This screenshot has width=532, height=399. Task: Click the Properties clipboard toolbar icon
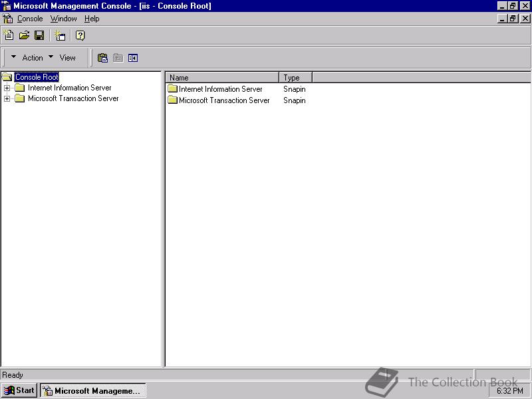click(x=102, y=58)
